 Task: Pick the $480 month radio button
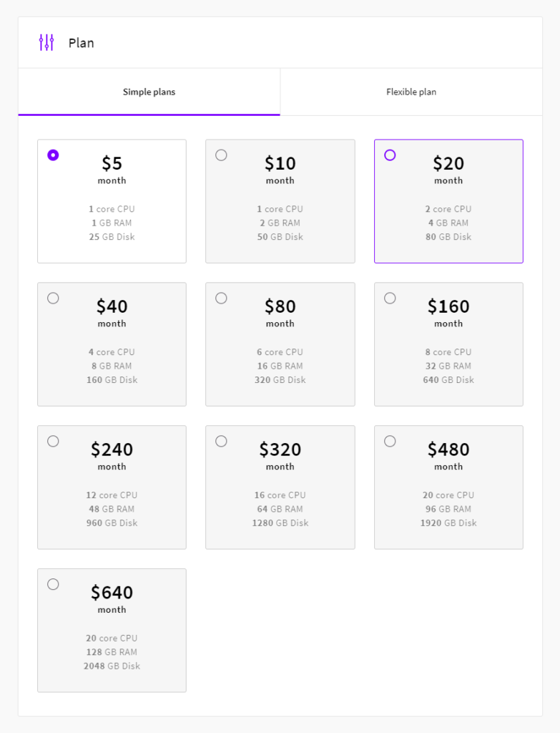[x=390, y=441]
